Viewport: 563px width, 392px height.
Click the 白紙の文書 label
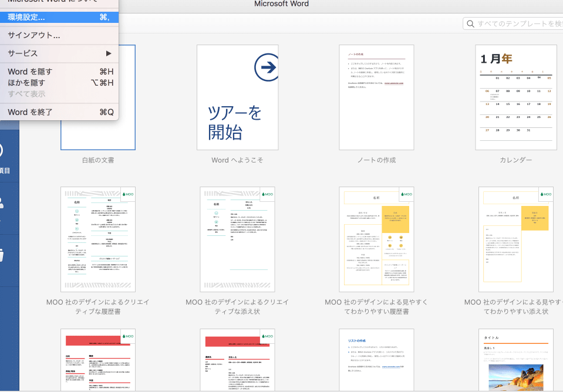(98, 160)
